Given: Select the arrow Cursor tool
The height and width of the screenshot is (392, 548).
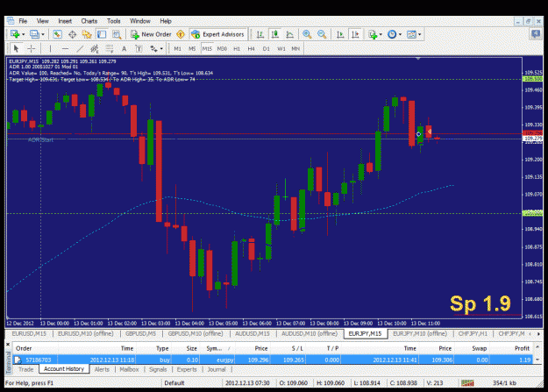Looking at the screenshot, I should point(16,48).
